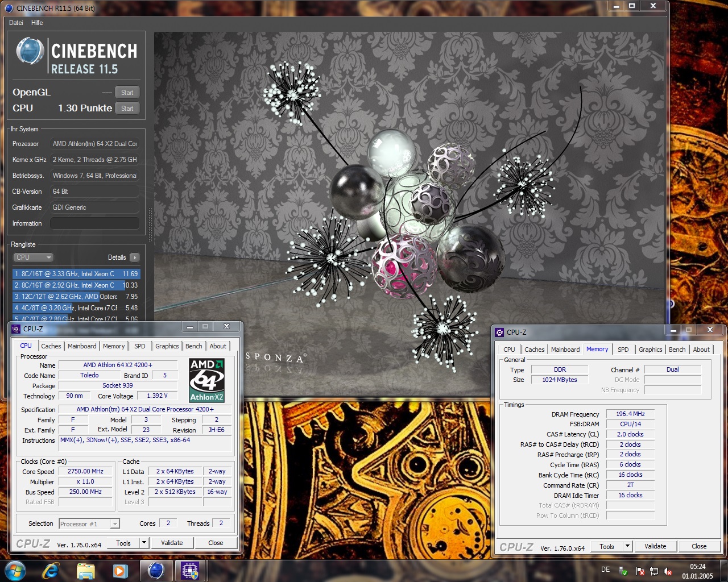Select SPD tab in the CPU-Z Memory window
Screen dimensions: 728x582
point(623,350)
